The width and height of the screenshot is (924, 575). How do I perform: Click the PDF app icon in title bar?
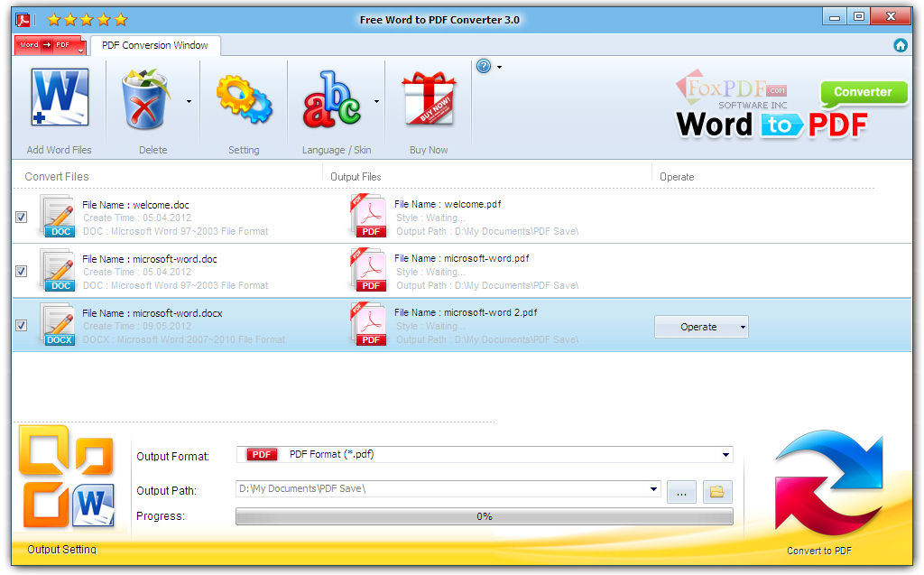click(23, 20)
